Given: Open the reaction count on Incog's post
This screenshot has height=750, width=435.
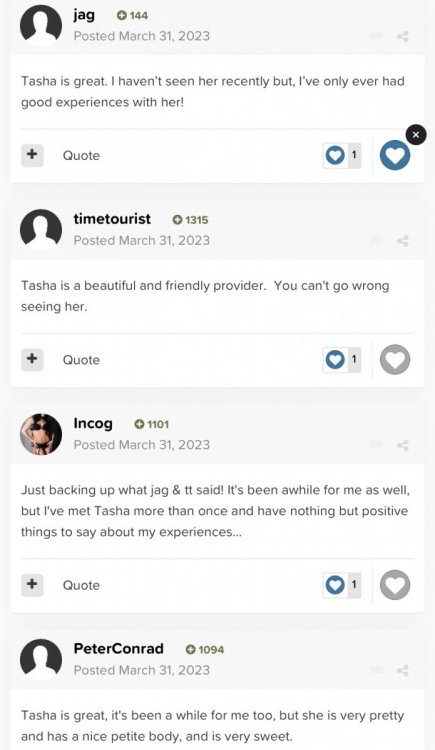Looking at the screenshot, I should (x=342, y=585).
